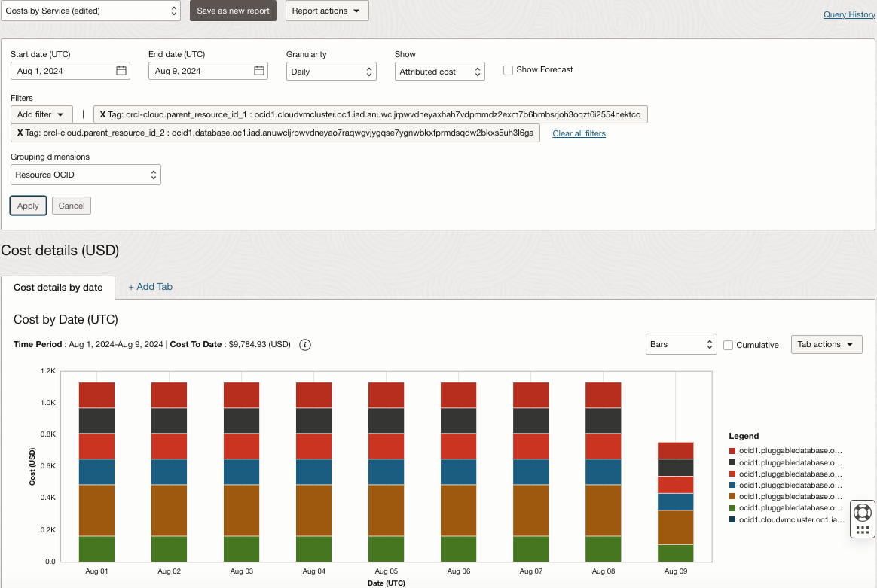View the Cost To Date info tooltip
This screenshot has height=588, width=877.
(x=304, y=344)
